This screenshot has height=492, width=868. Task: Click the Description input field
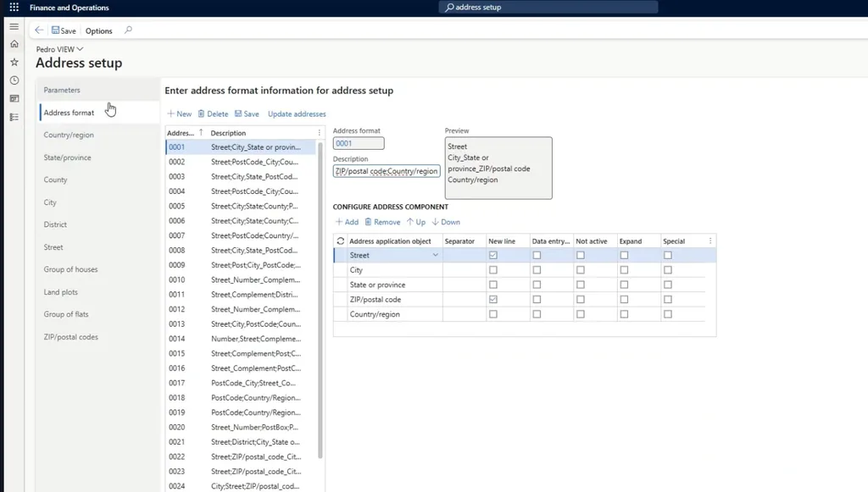(x=387, y=171)
